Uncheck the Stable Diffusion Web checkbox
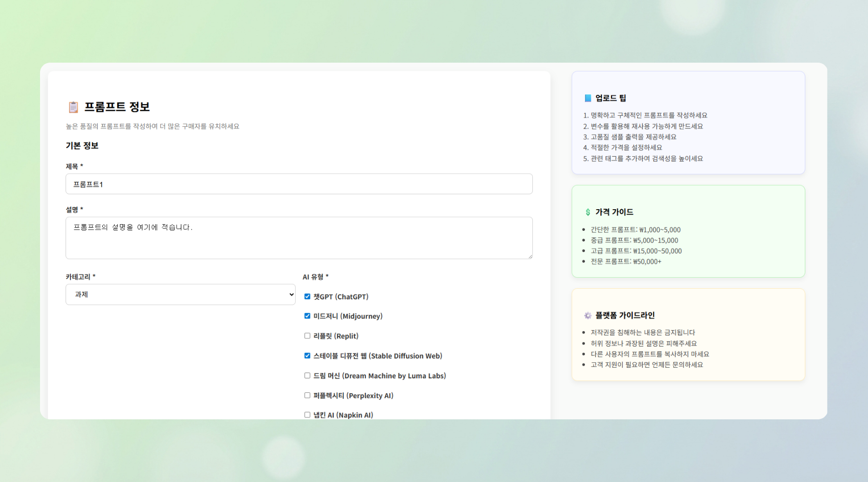Image resolution: width=868 pixels, height=482 pixels. point(307,356)
